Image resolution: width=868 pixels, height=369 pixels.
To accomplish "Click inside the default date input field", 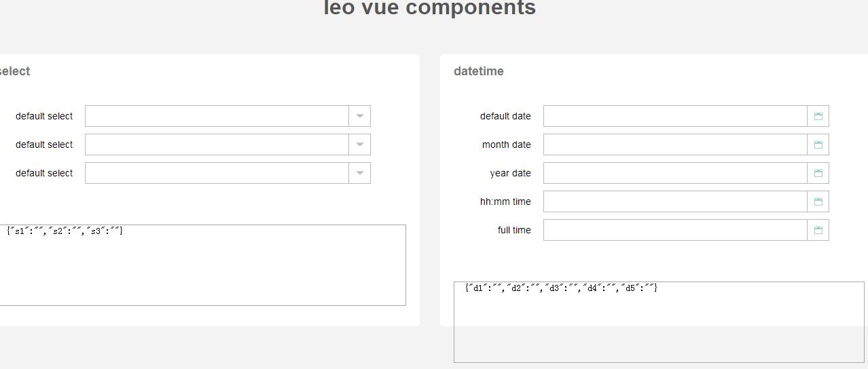I will click(x=675, y=116).
